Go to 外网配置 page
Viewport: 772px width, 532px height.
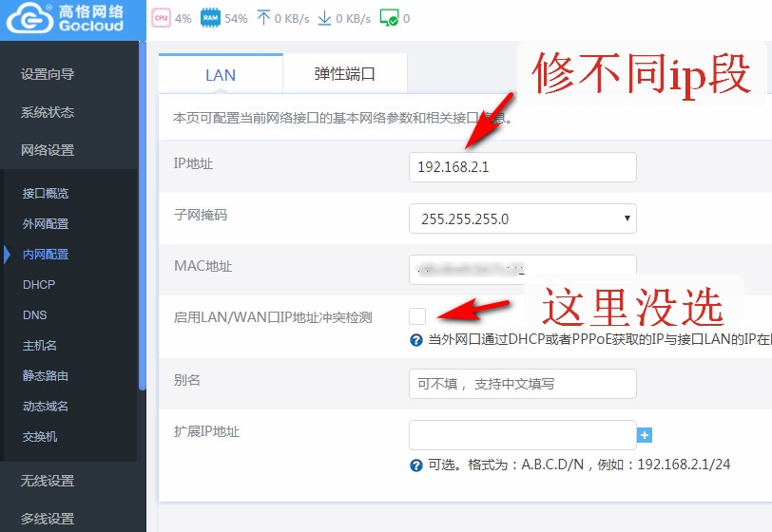(46, 224)
